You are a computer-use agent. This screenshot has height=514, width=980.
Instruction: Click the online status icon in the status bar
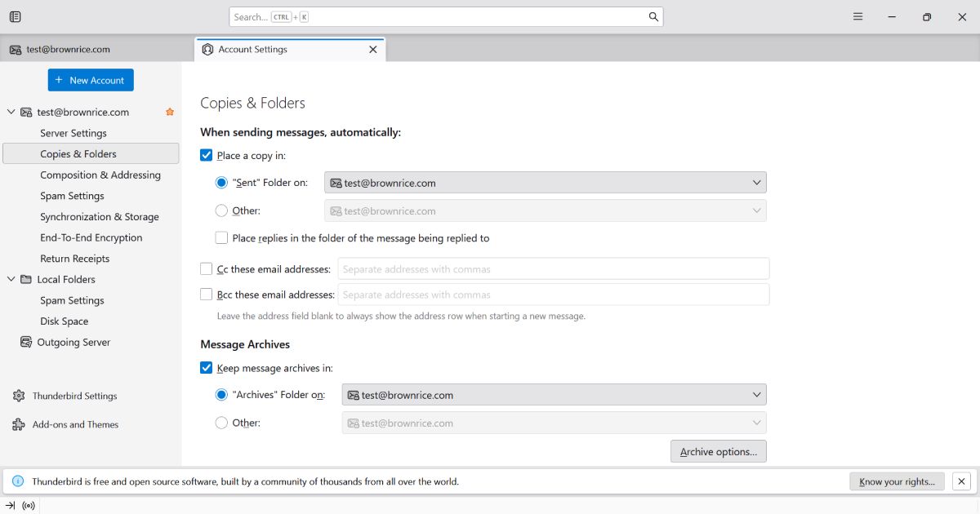(29, 506)
